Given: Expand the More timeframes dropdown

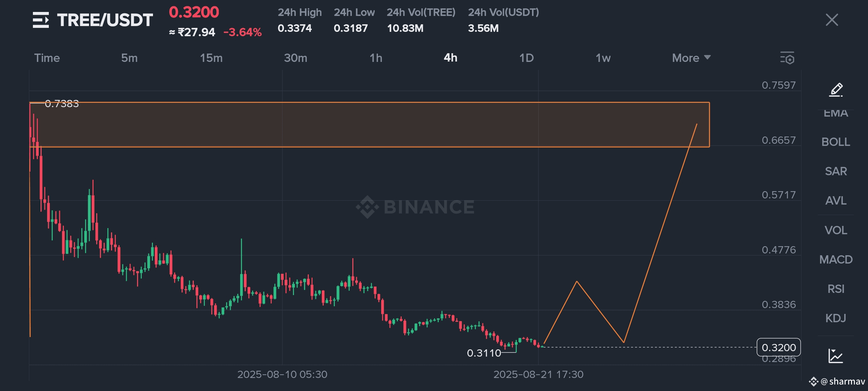Looking at the screenshot, I should (x=691, y=58).
